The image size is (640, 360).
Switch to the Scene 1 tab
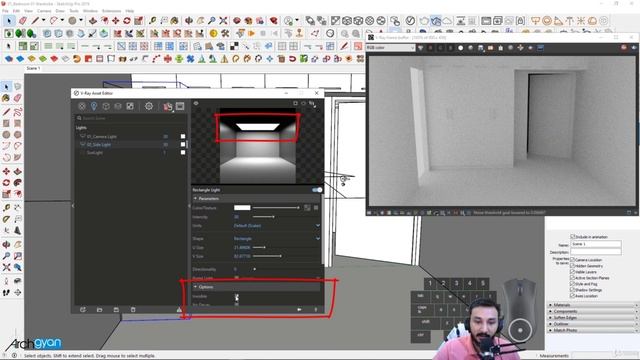coord(33,68)
